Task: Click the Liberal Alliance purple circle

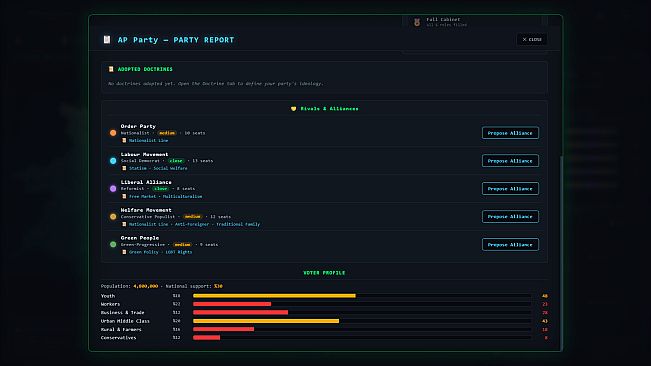Action: 113,188
